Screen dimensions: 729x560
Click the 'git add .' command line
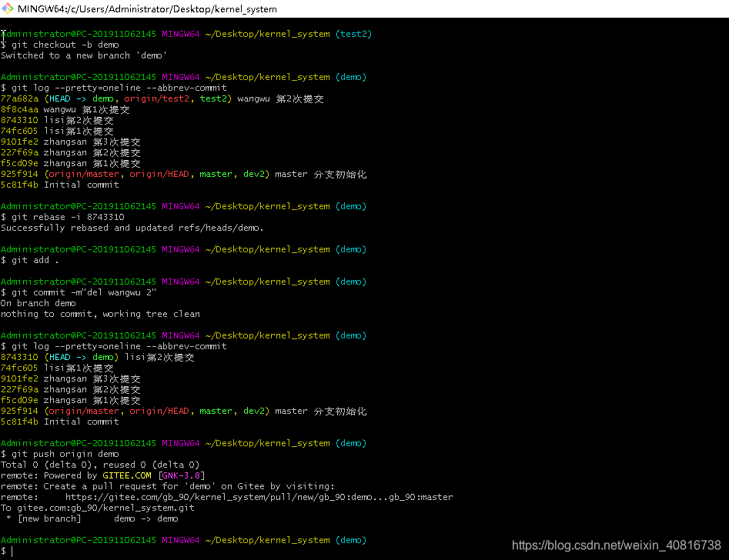pyautogui.click(x=30, y=260)
